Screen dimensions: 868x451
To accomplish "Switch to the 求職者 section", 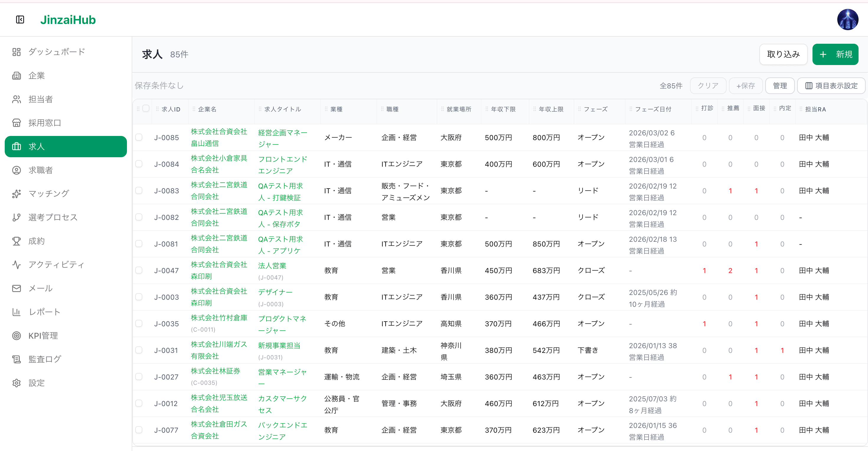I will click(41, 170).
